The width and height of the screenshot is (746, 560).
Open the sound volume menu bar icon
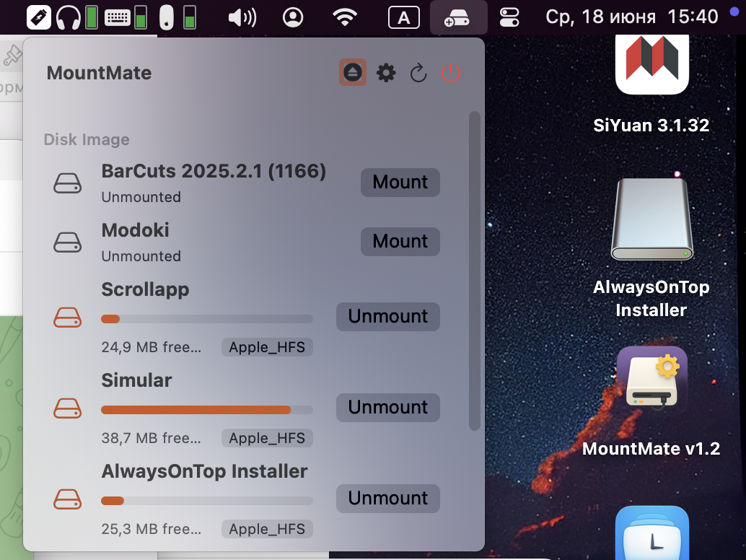click(x=242, y=17)
